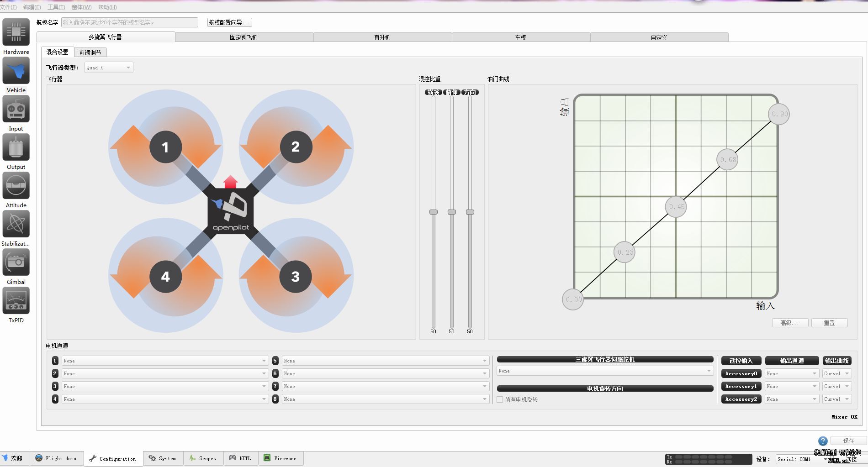The image size is (868, 467).
Task: Click motor number 1 on quad diagram
Action: click(165, 147)
